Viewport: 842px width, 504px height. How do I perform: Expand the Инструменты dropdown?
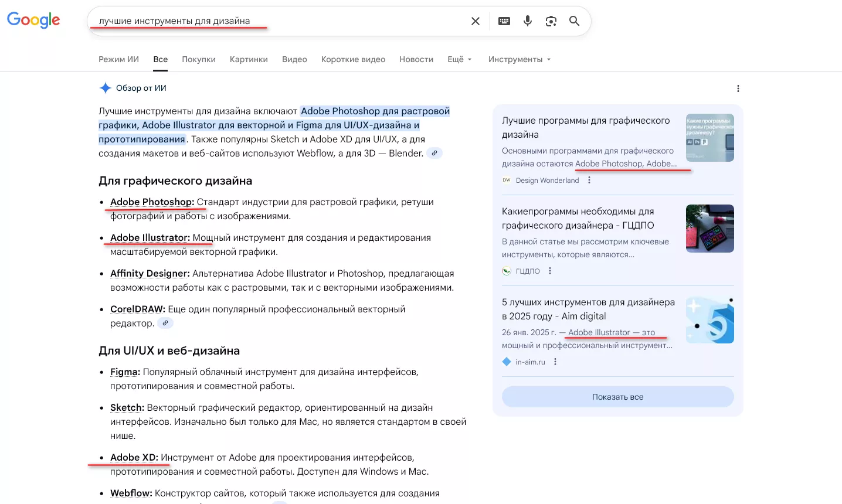point(519,59)
